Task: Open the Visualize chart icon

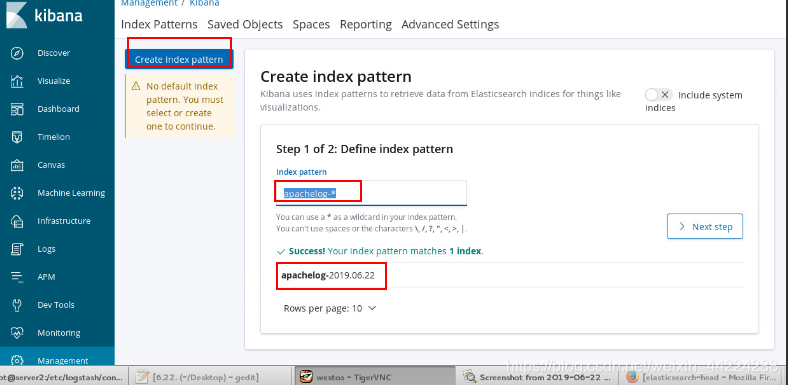Action: click(17, 81)
